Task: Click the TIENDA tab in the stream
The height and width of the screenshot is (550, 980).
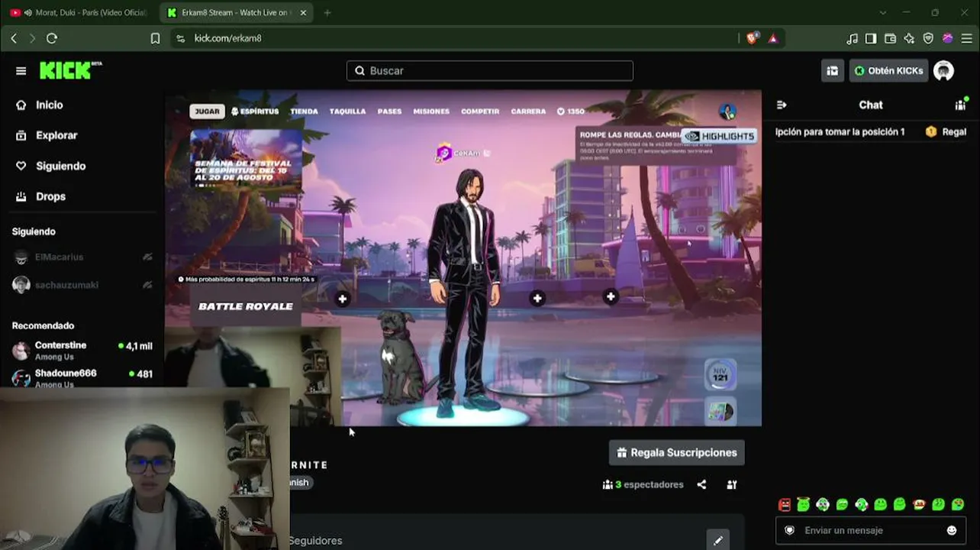Action: (x=304, y=112)
